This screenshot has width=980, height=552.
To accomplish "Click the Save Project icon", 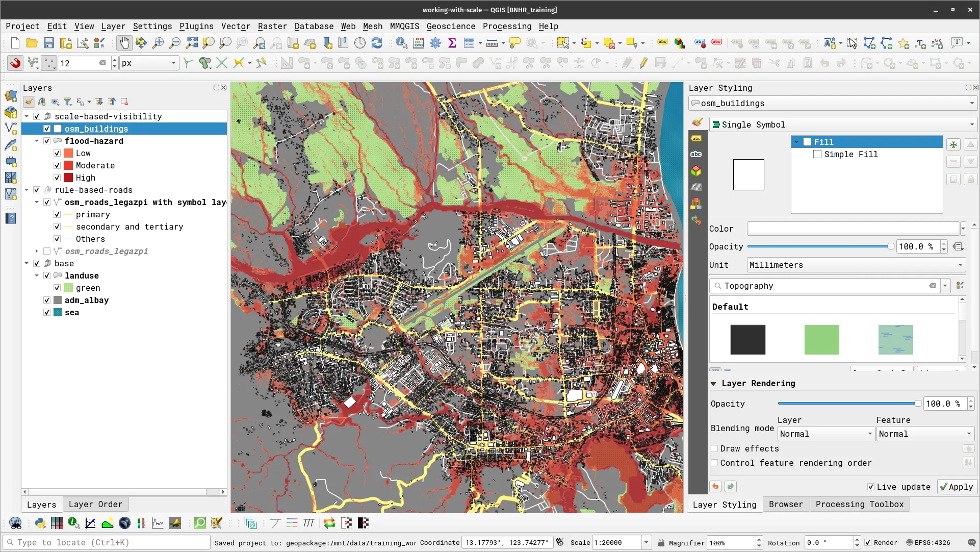I will tap(49, 43).
